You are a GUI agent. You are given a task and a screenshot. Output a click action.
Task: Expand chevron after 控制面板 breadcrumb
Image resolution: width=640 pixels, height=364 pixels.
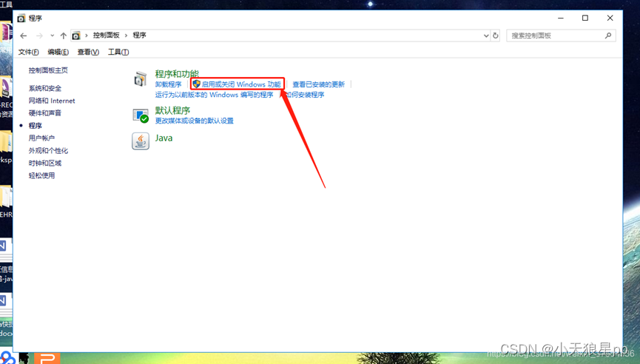pyautogui.click(x=126, y=36)
